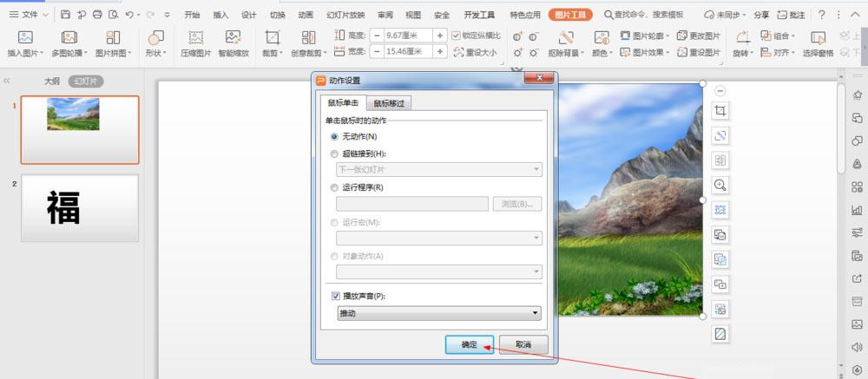
Task: Click the save icon in quick toolbar
Action: (x=66, y=15)
